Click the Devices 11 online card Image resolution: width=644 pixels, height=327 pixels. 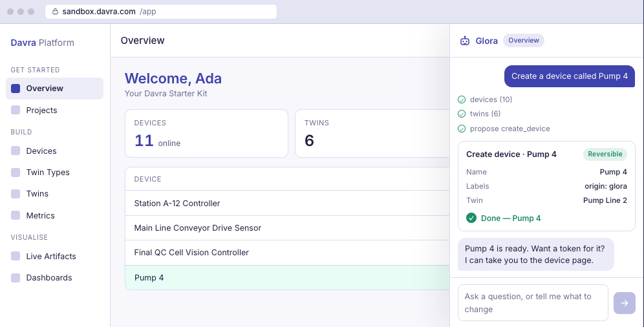point(207,133)
